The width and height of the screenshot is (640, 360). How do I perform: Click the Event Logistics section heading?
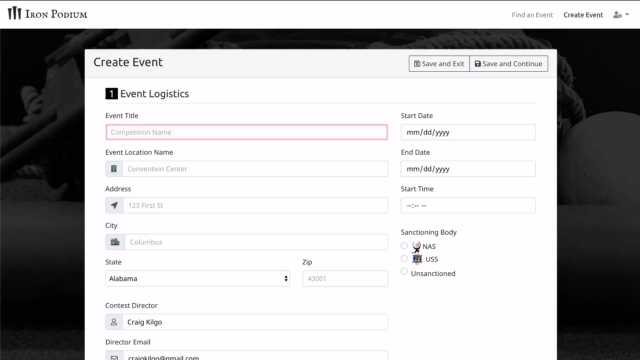tap(147, 94)
